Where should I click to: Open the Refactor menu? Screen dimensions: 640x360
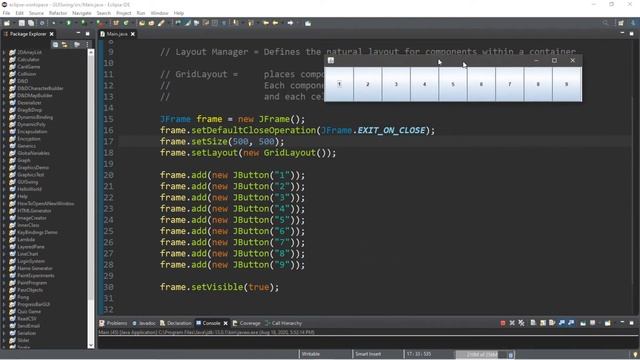pos(58,13)
